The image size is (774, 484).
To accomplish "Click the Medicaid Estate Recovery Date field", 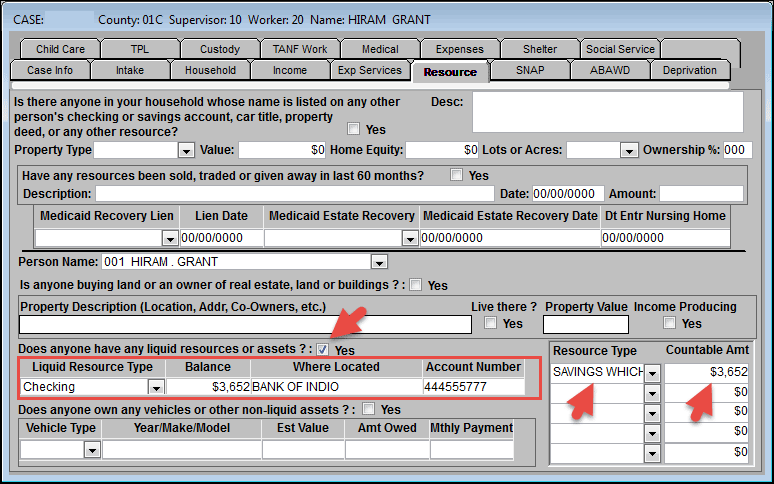I will point(510,238).
